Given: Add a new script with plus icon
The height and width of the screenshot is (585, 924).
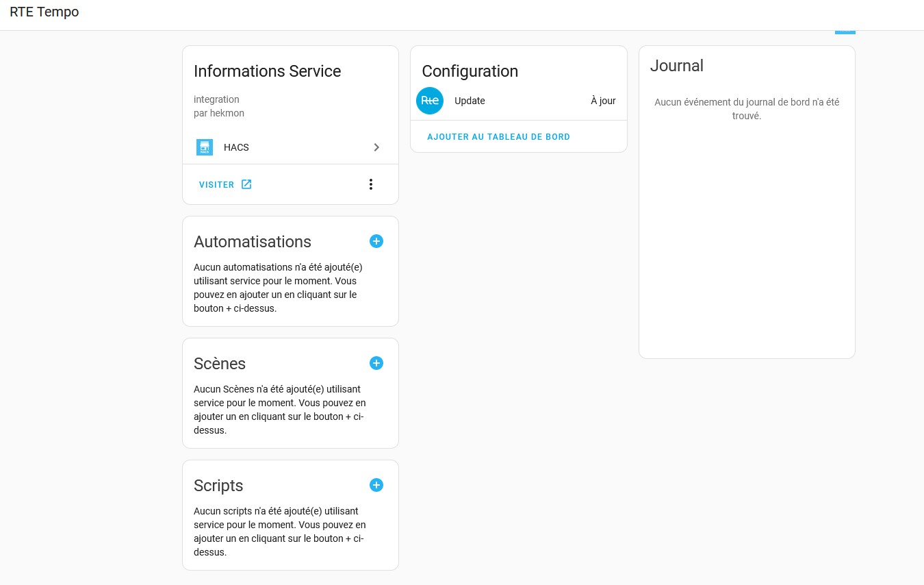Looking at the screenshot, I should pyautogui.click(x=376, y=485).
